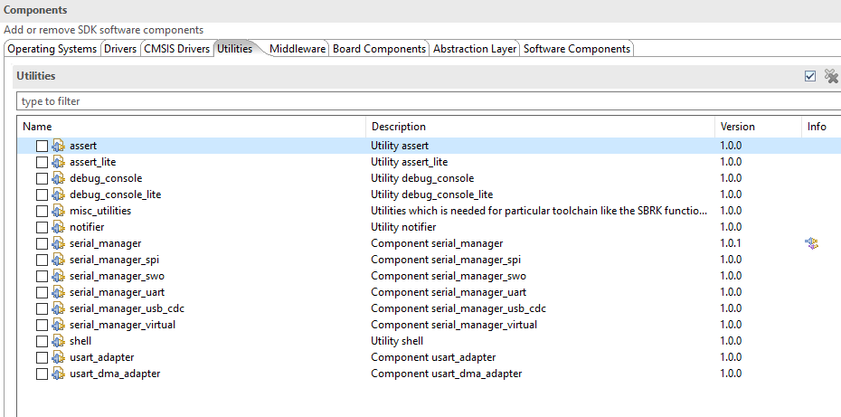
Task: Click the usart_adapter component icon
Action: [58, 357]
